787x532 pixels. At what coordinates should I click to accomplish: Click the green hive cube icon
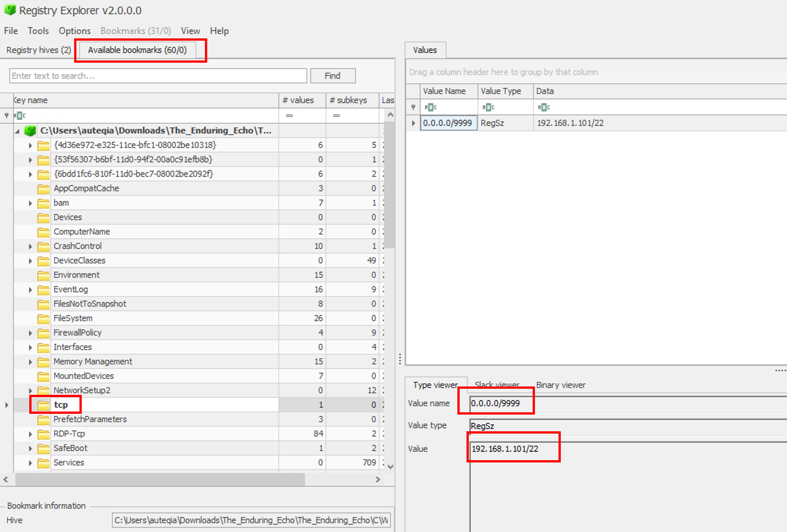[30, 131]
